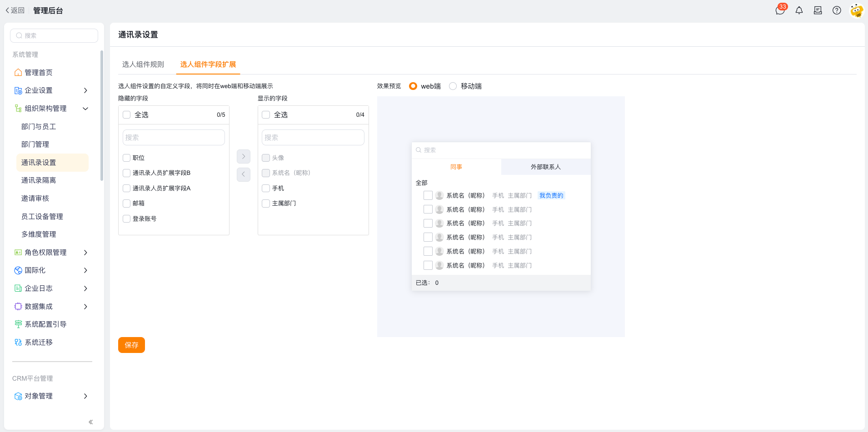Open the notification bell
Screen dimensions: 868x432
pyautogui.click(x=799, y=10)
